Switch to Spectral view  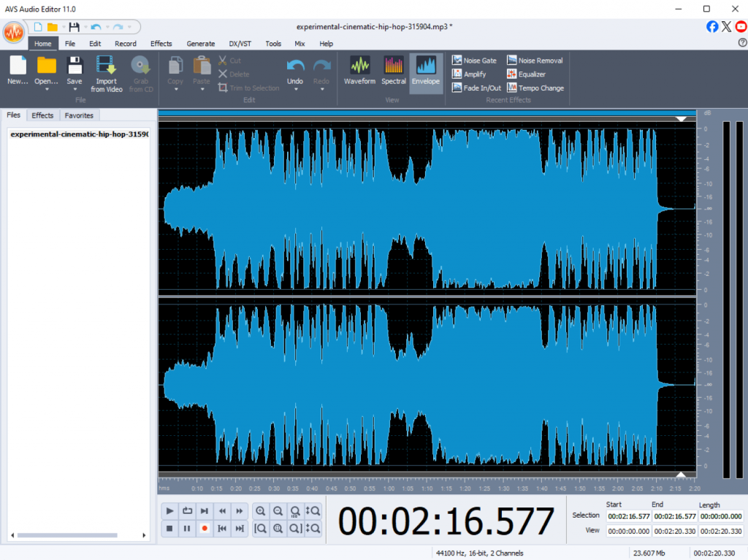click(x=394, y=70)
